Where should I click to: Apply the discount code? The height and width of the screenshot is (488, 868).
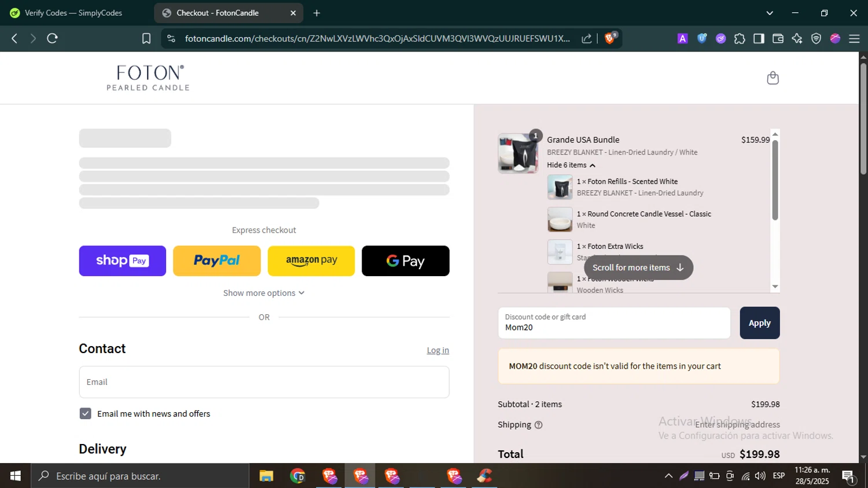coord(760,323)
